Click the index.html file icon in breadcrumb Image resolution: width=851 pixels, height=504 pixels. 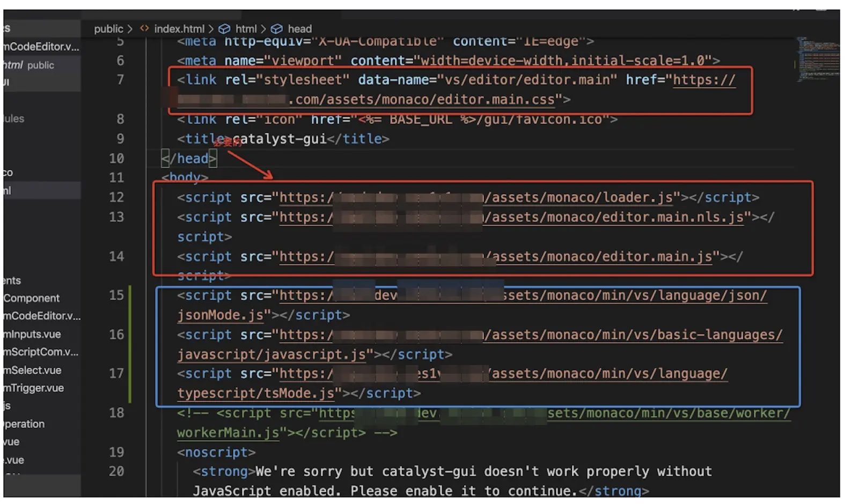coord(144,28)
